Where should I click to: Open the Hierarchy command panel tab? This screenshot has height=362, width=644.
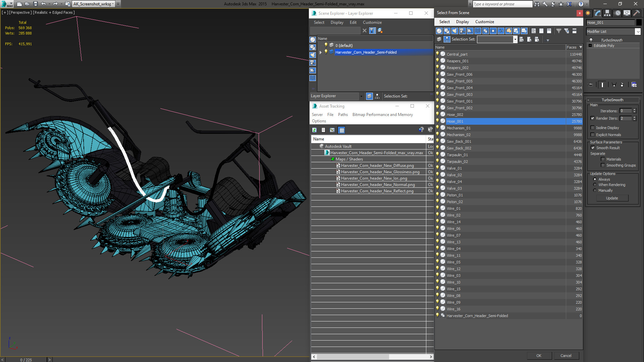click(x=607, y=13)
